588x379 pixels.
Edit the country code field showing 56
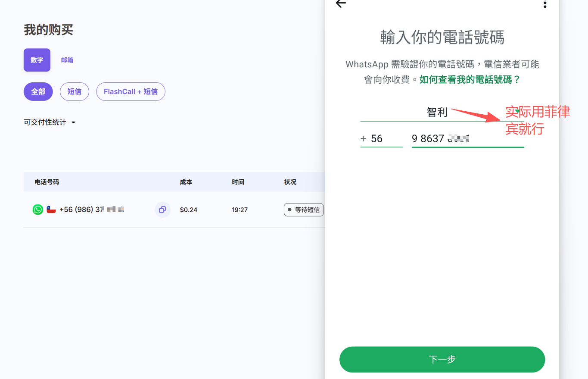click(382, 139)
